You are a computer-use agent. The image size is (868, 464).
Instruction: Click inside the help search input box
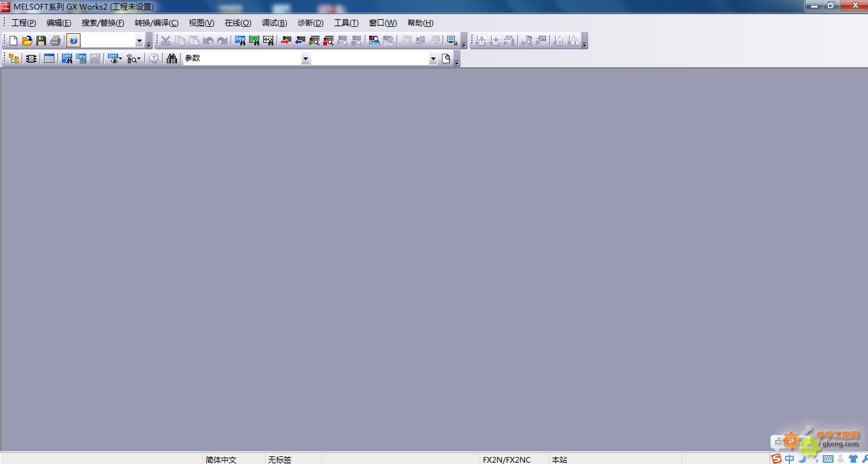coord(108,41)
